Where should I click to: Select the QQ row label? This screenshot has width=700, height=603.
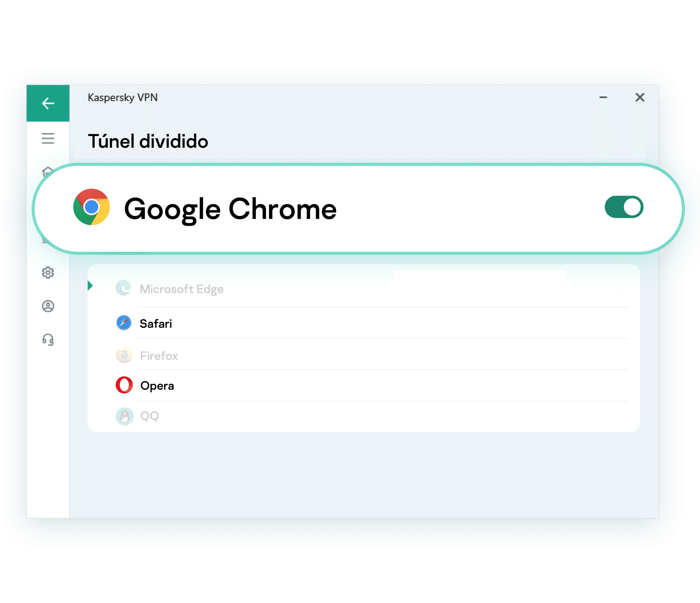click(149, 416)
